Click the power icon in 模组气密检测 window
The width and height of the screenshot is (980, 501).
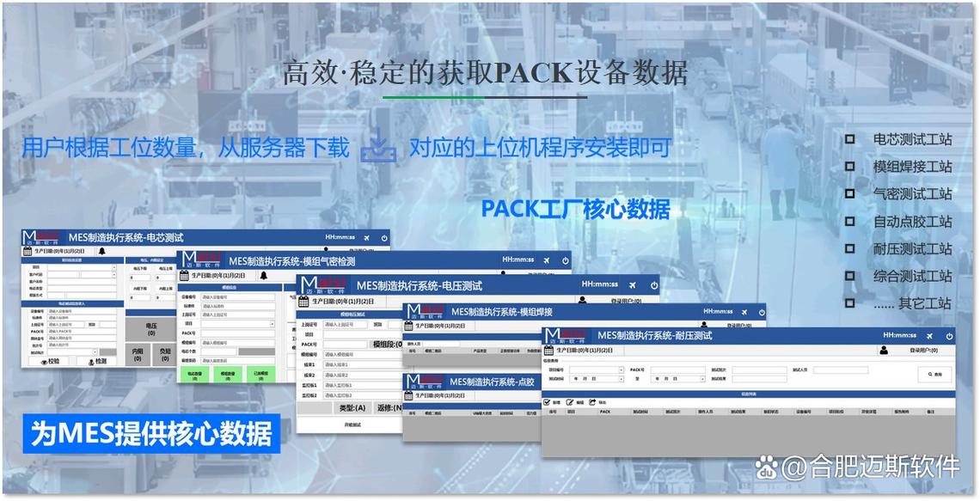click(x=566, y=260)
